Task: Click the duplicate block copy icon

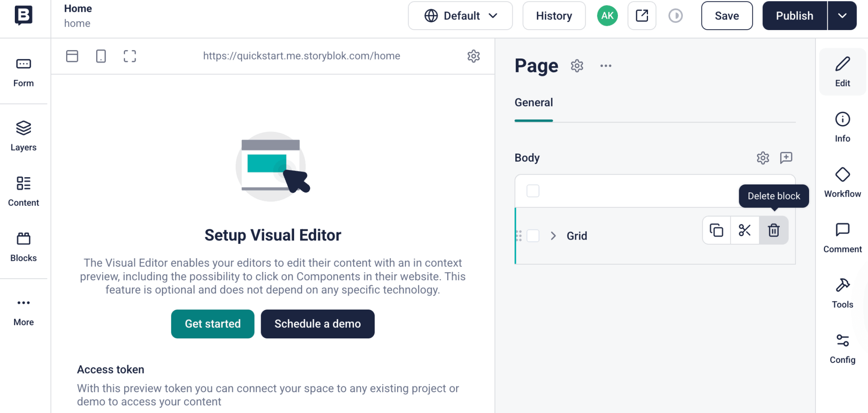Action: (716, 230)
